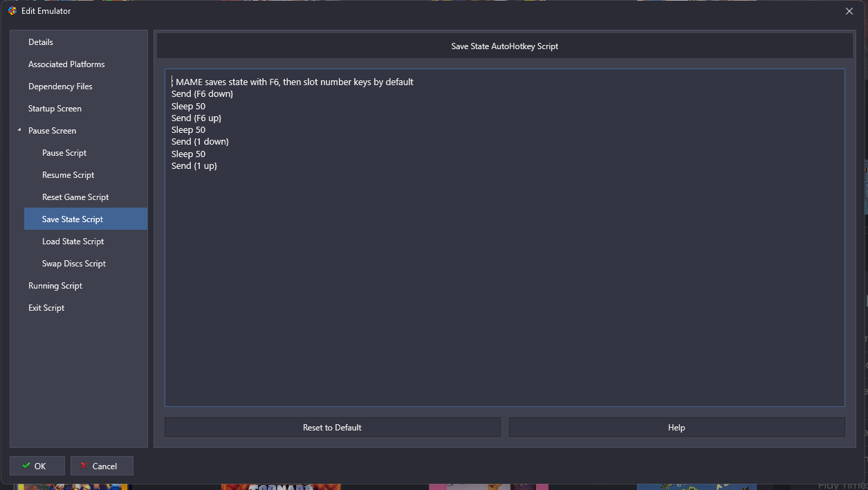Confirm changes with the OK button
868x490 pixels.
(37, 466)
